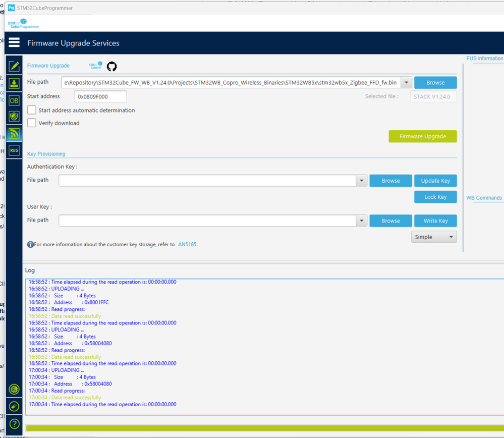Open the external loader EL icon

tap(14, 390)
